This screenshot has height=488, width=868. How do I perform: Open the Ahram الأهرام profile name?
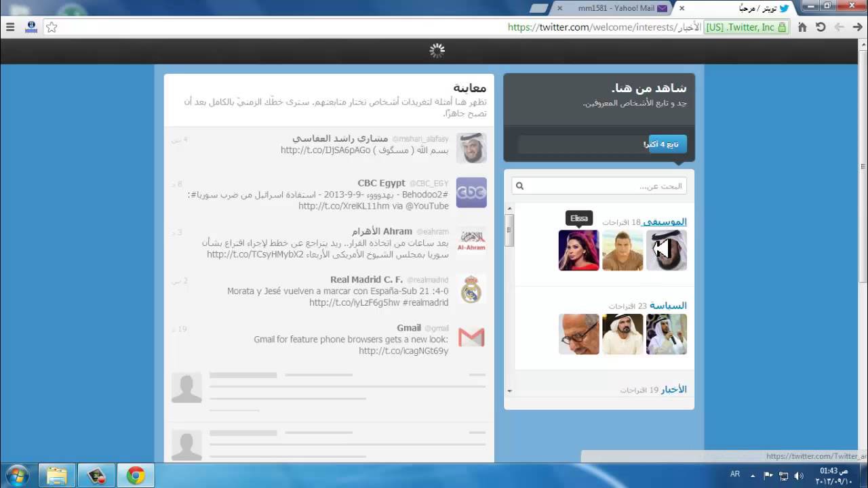382,231
